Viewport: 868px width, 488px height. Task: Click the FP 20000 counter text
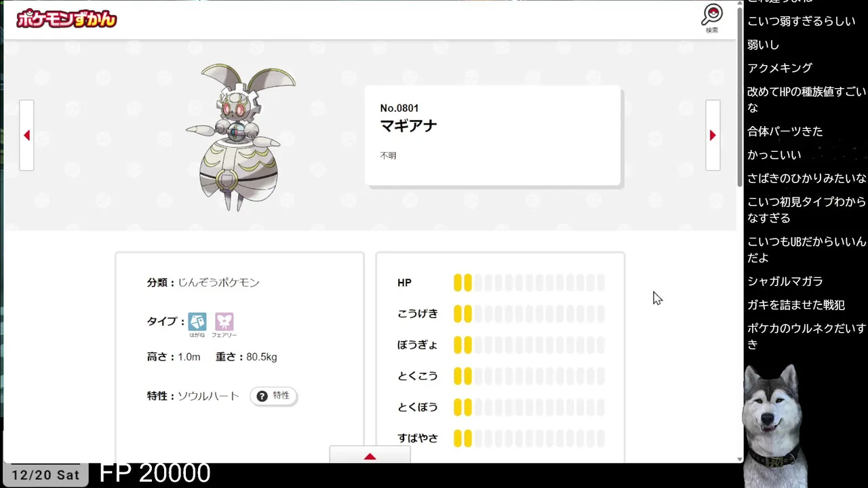tap(155, 473)
